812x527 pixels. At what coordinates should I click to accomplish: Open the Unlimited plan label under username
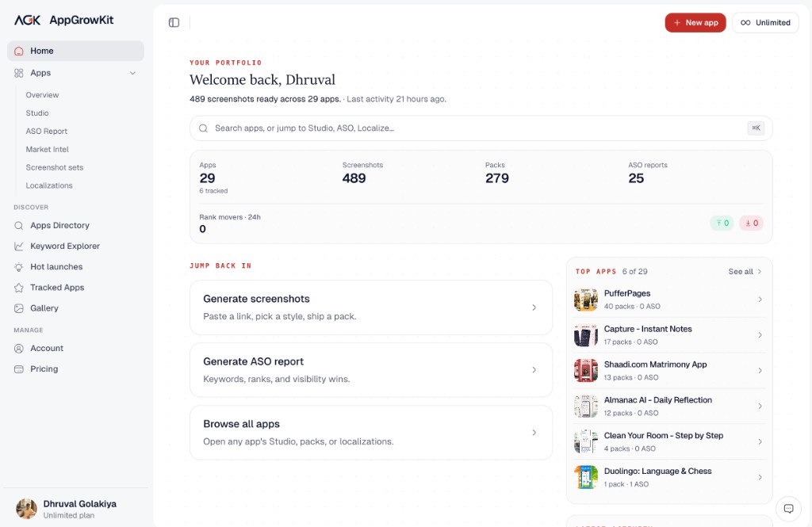tap(69, 516)
